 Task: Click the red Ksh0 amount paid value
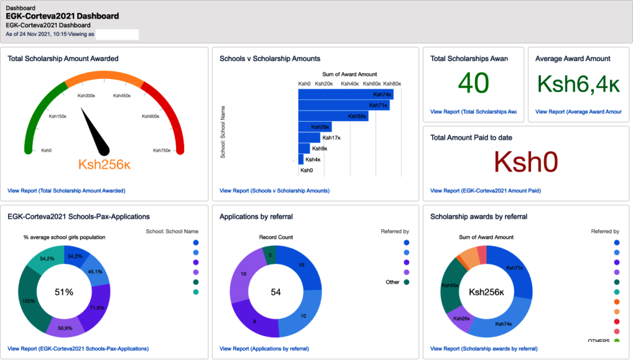tap(526, 163)
